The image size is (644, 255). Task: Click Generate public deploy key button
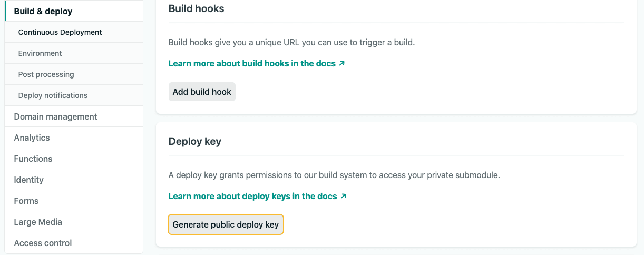[226, 224]
